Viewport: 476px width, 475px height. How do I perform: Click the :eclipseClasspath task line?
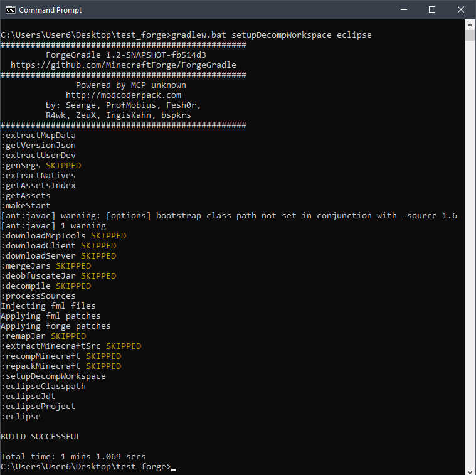tap(43, 386)
